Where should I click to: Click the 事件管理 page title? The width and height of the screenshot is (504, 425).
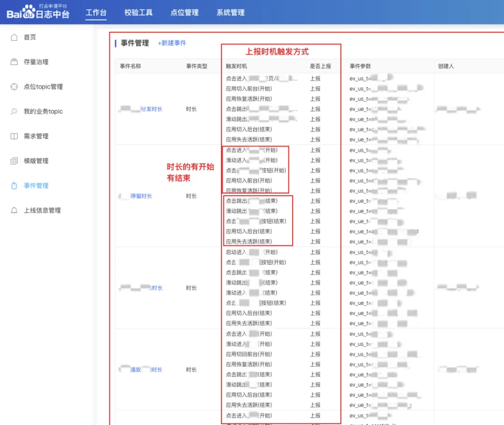pyautogui.click(x=135, y=43)
